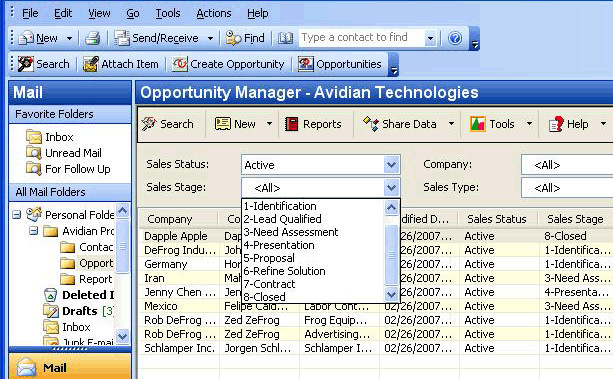Image resolution: width=613 pixels, height=379 pixels.
Task: Collapse the Avidian folder tree node
Action: (x=34, y=231)
